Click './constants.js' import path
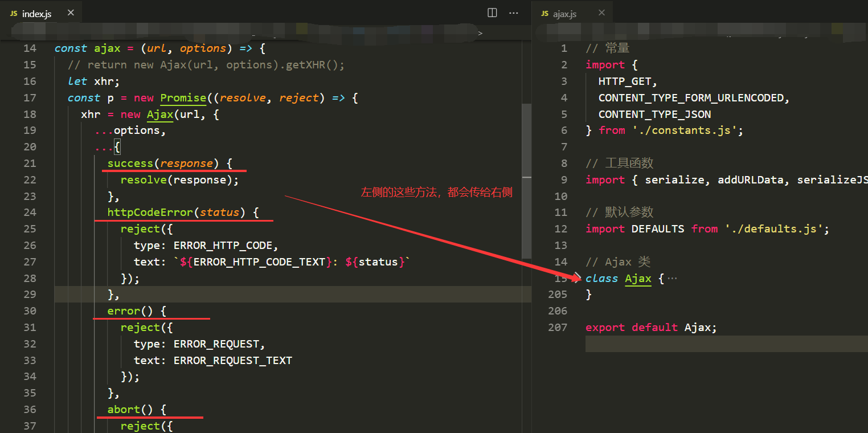The image size is (868, 433). coord(685,130)
